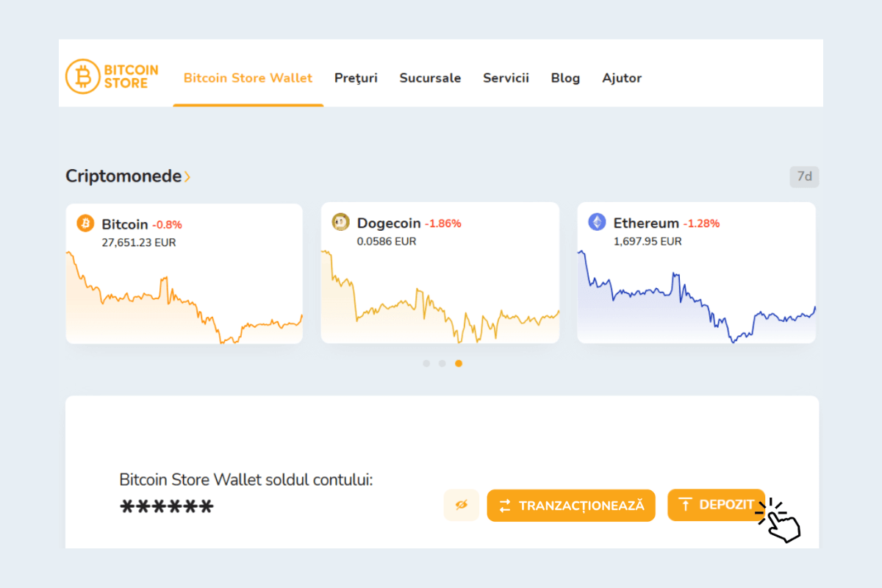Viewport: 882px width, 588px height.
Task: Click the swap arrows icon on TRANZACȚIONEAZĂ
Action: pos(505,505)
